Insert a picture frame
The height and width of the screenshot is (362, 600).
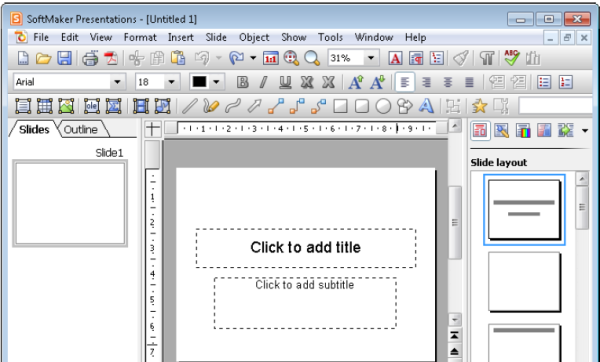pos(66,106)
